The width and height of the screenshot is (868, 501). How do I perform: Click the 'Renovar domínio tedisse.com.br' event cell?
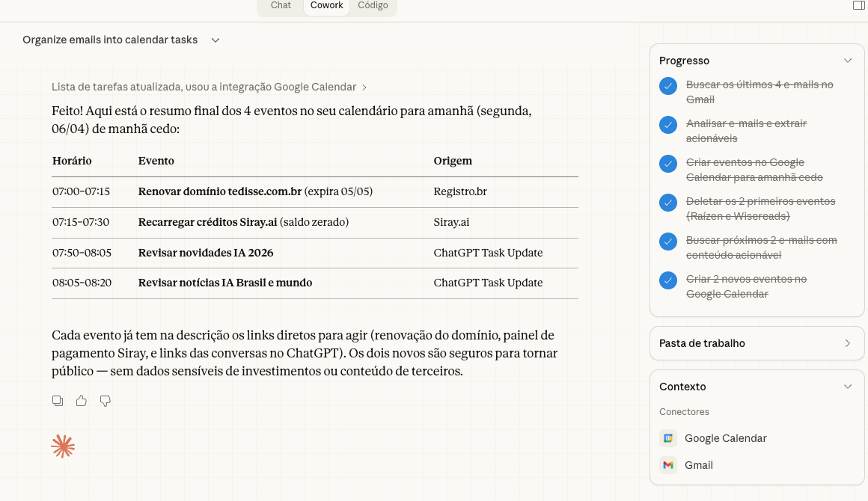tap(255, 191)
